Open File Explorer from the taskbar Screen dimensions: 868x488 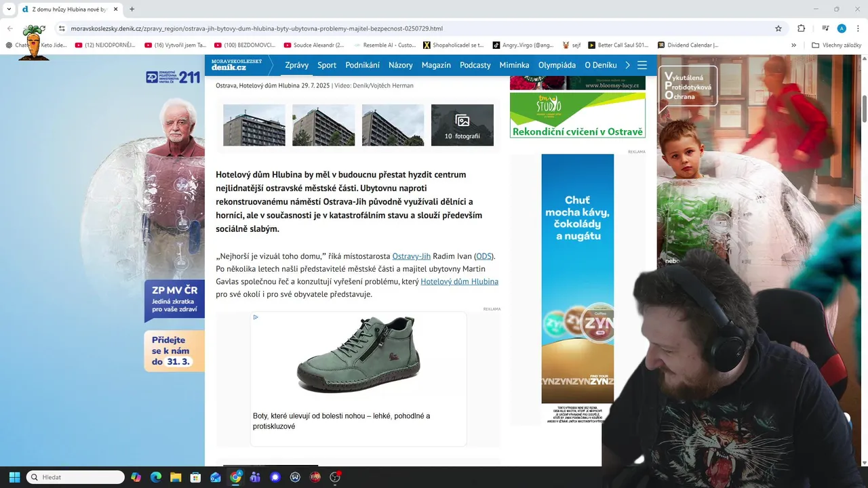point(176,477)
